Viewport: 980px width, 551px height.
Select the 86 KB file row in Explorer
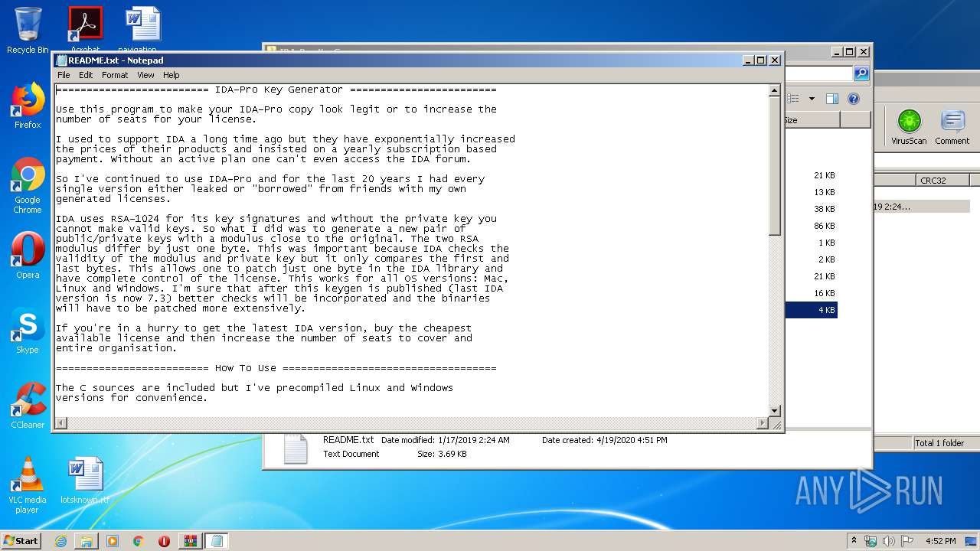(811, 226)
